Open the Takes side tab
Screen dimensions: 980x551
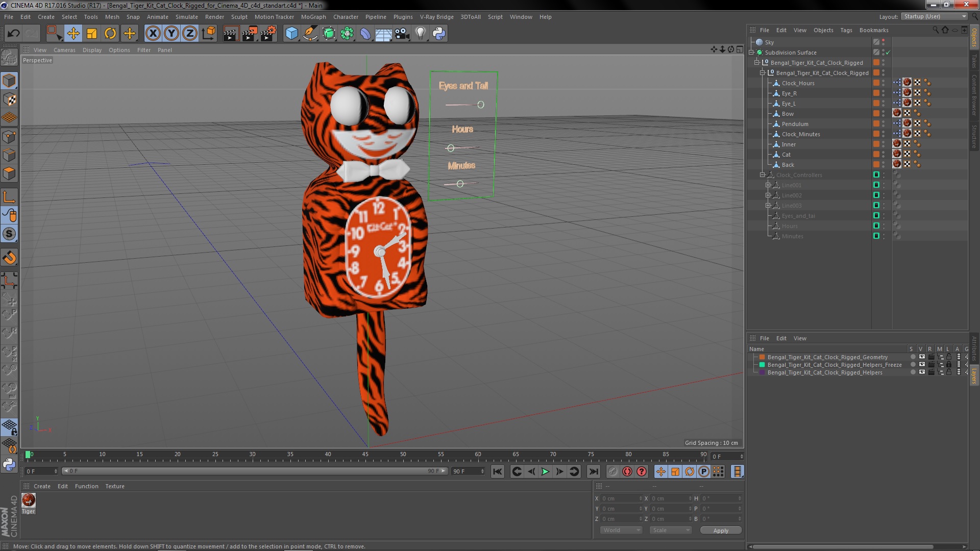pyautogui.click(x=974, y=61)
